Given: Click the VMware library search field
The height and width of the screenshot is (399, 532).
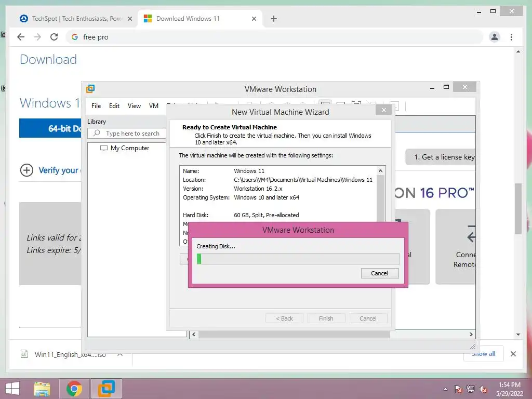Looking at the screenshot, I should click(127, 134).
